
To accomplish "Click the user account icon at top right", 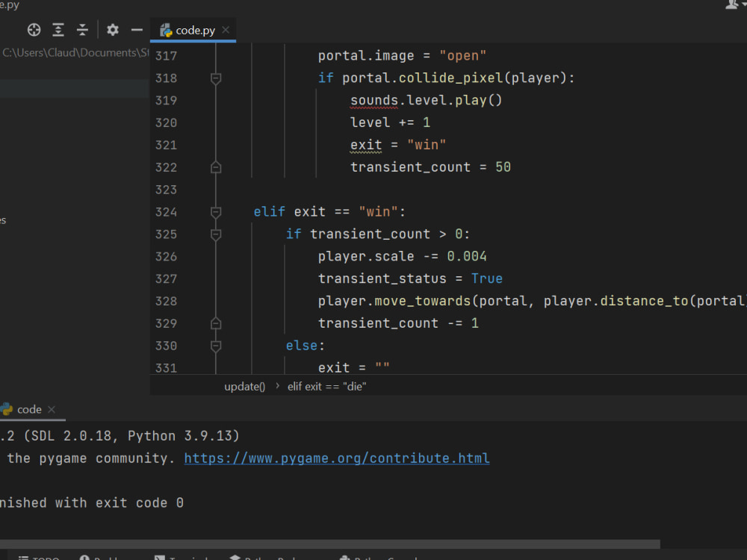I will pos(731,4).
